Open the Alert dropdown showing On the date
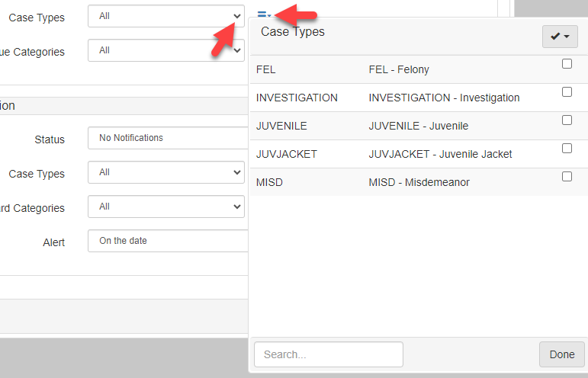The width and height of the screenshot is (588, 378). (x=168, y=241)
